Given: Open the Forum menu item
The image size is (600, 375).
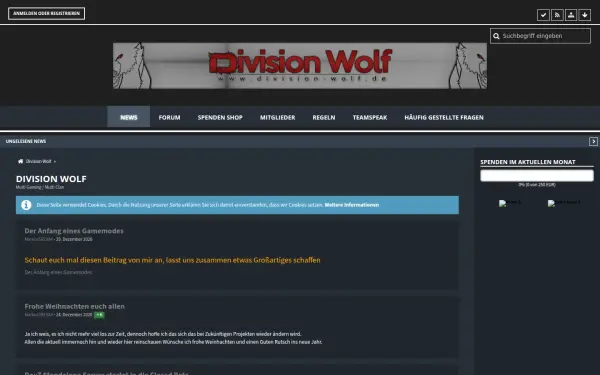Looking at the screenshot, I should tap(169, 117).
